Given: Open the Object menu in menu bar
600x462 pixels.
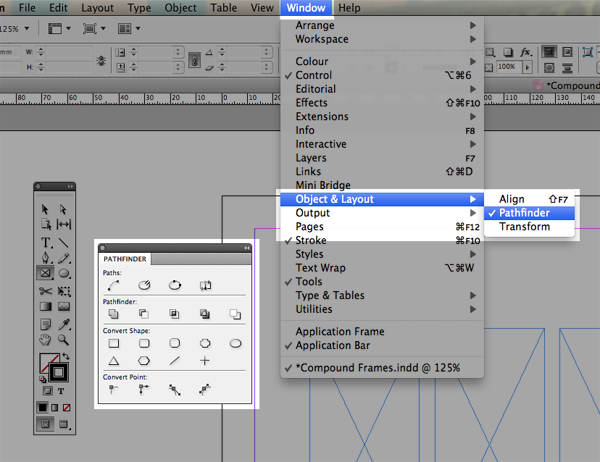Looking at the screenshot, I should pyautogui.click(x=180, y=8).
